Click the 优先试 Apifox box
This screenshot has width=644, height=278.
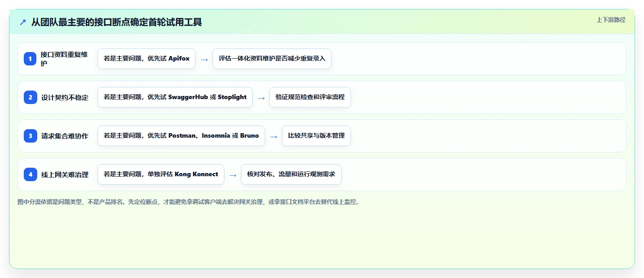[146, 59]
